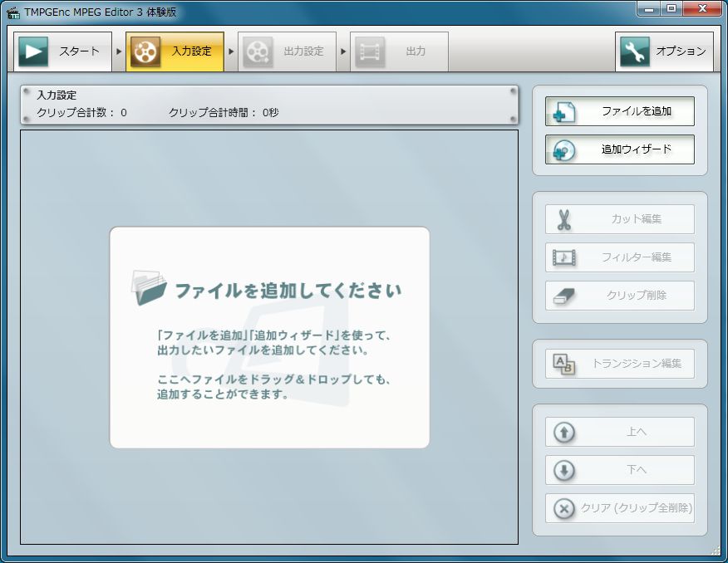This screenshot has width=728, height=563.
Task: Click the film strip icon on 出力
Action: (370, 51)
